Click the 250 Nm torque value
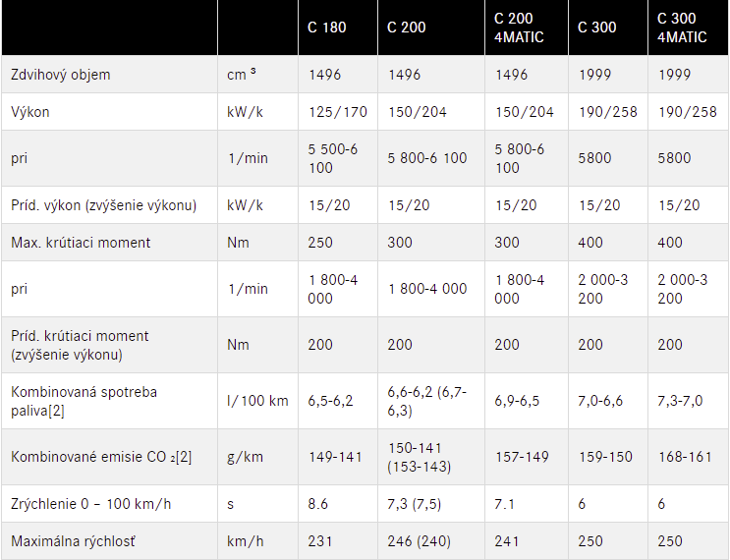Screen dimensions: 730x560 pos(321,243)
